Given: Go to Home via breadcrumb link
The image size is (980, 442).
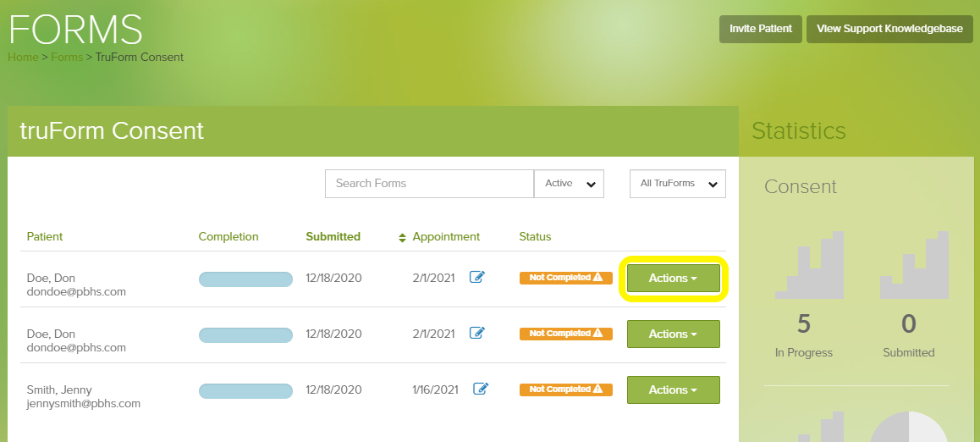Looking at the screenshot, I should click(x=23, y=58).
